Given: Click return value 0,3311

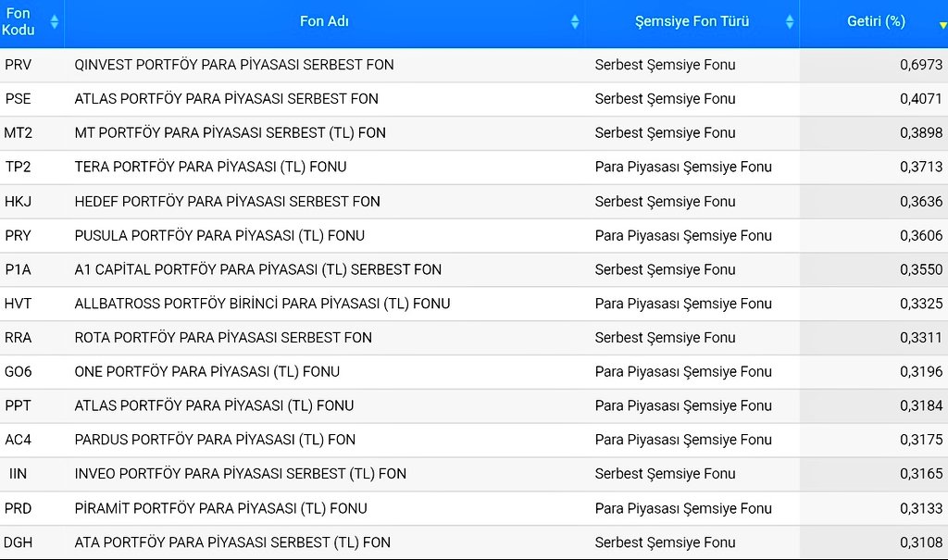Looking at the screenshot, I should pyautogui.click(x=921, y=338).
